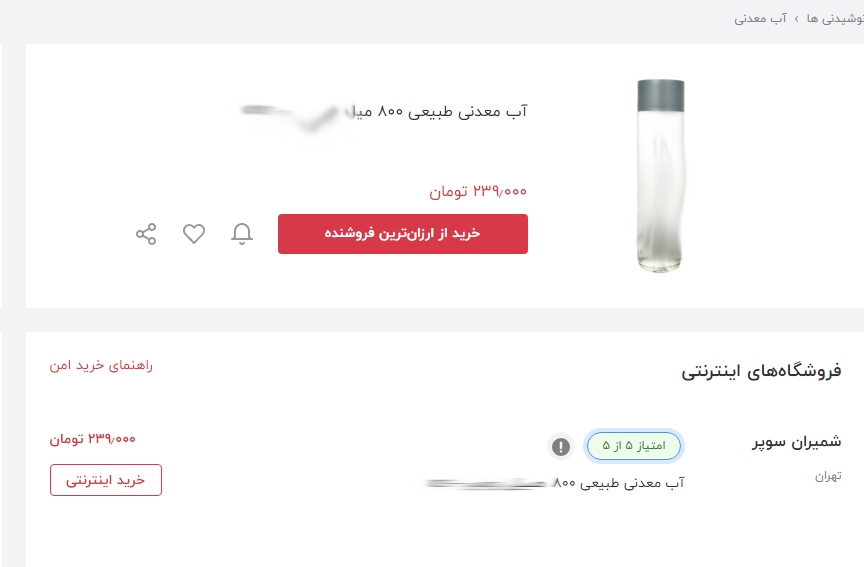Open the راهنمای خرید امن link

pos(101,366)
